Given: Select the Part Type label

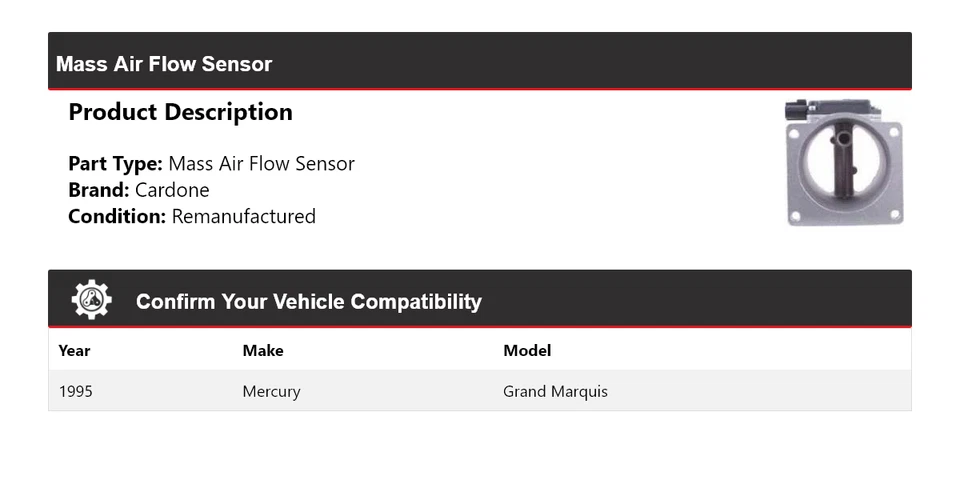Looking at the screenshot, I should pos(115,164).
